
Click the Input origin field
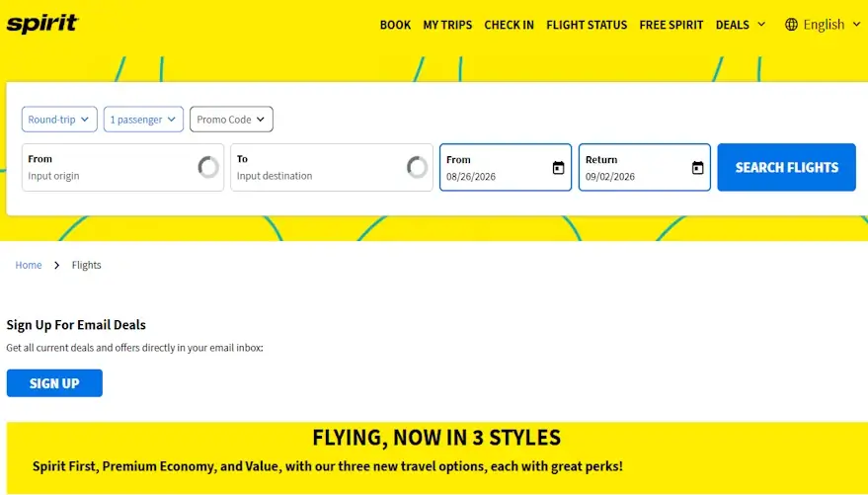[x=122, y=167]
